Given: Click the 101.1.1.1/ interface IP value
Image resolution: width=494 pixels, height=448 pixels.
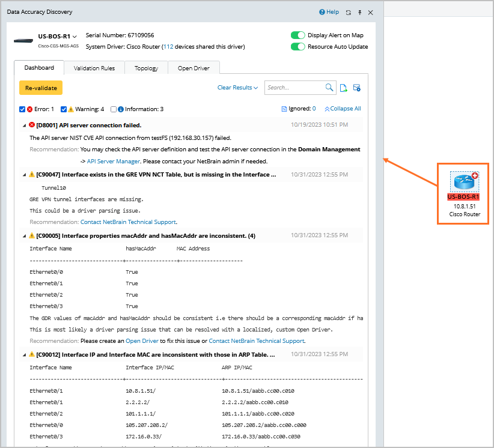Looking at the screenshot, I should 141,414.
